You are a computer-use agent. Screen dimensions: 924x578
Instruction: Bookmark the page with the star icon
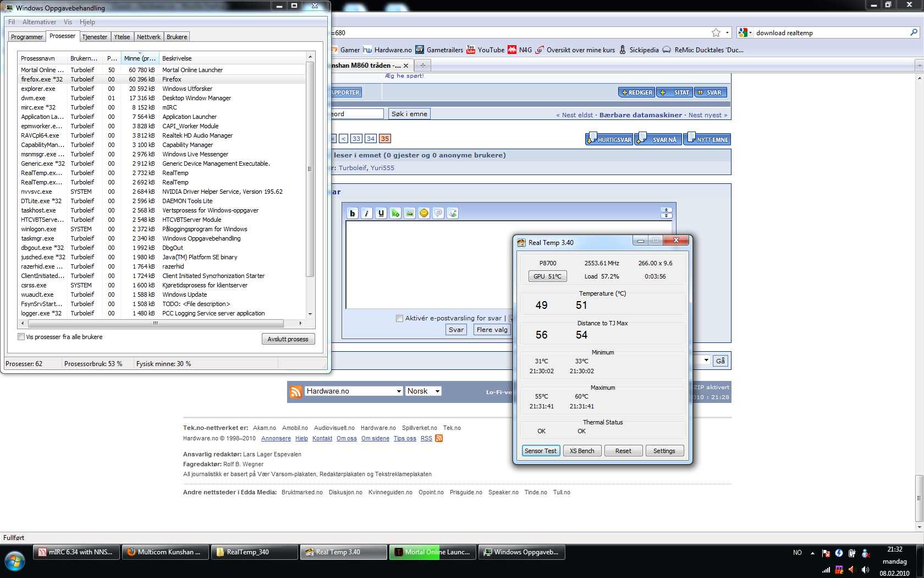716,33
